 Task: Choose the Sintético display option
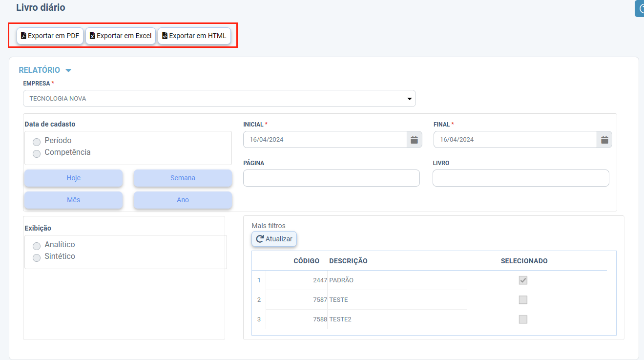pos(37,258)
